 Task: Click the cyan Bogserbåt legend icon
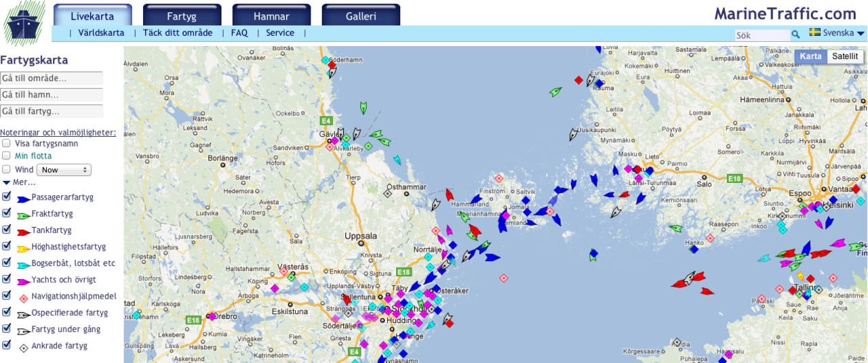coord(23,265)
